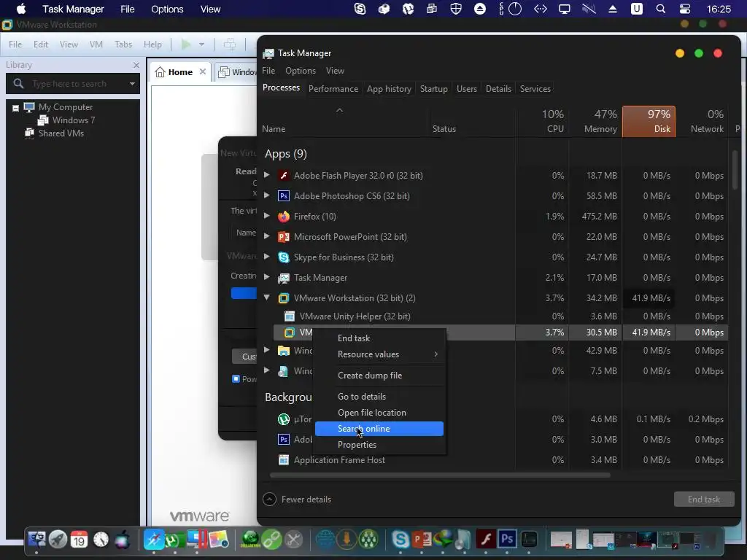Click the shield icon in the menu bar
Screen dimensions: 747x560
456,9
